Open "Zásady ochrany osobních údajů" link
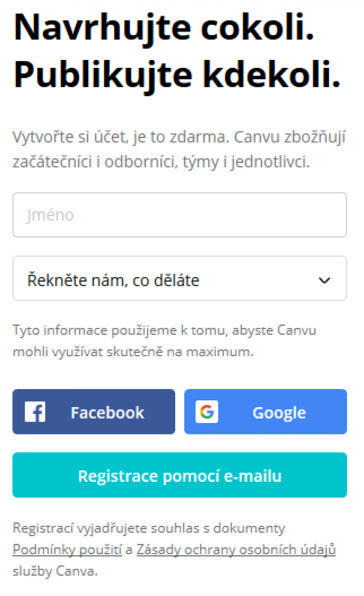 [x=236, y=550]
